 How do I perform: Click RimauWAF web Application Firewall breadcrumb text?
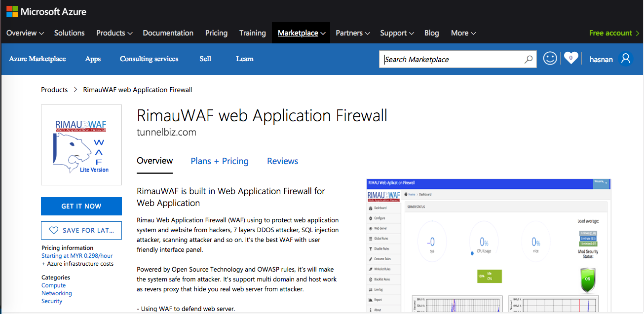(138, 90)
